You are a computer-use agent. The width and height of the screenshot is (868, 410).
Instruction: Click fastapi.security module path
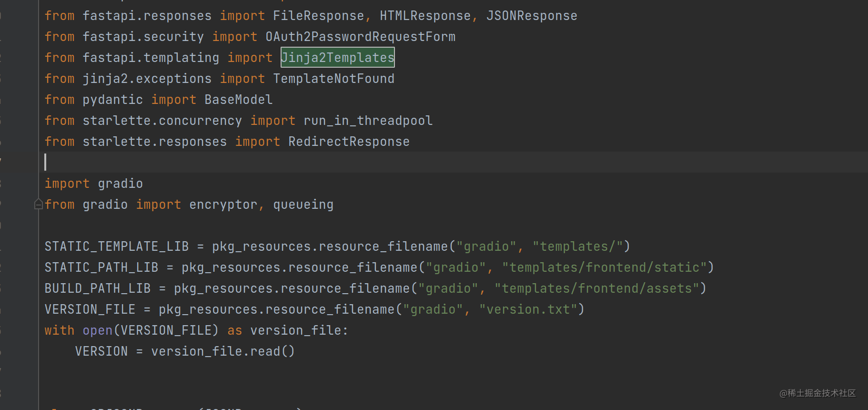pyautogui.click(x=143, y=37)
